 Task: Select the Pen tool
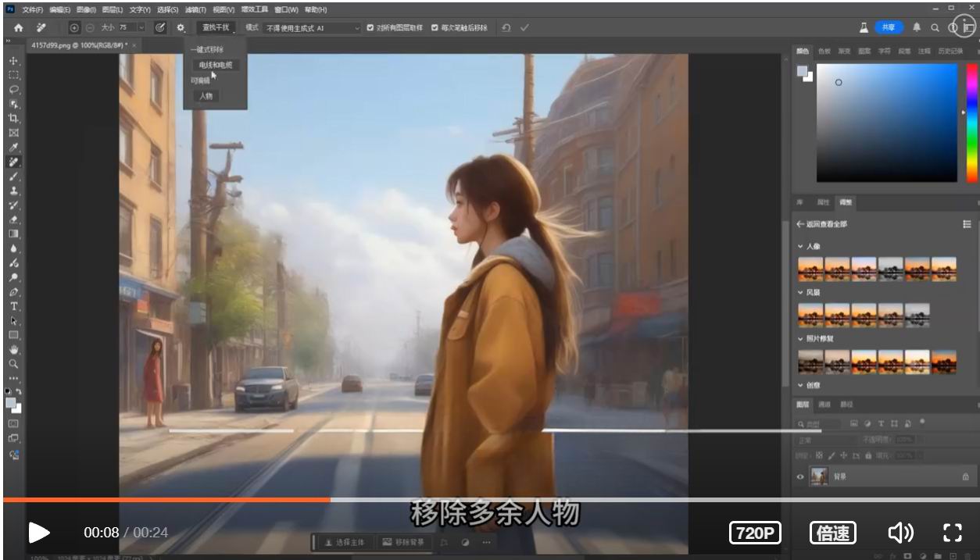point(13,291)
